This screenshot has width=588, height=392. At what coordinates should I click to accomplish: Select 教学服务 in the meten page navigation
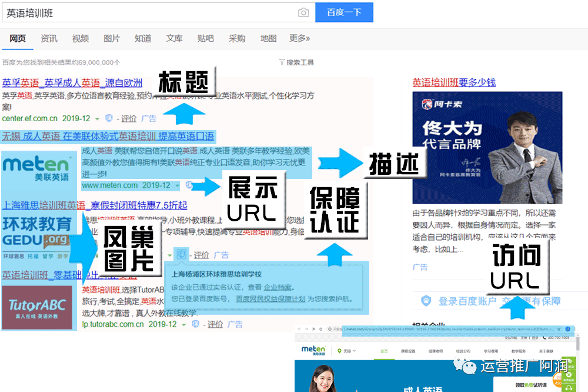519,351
